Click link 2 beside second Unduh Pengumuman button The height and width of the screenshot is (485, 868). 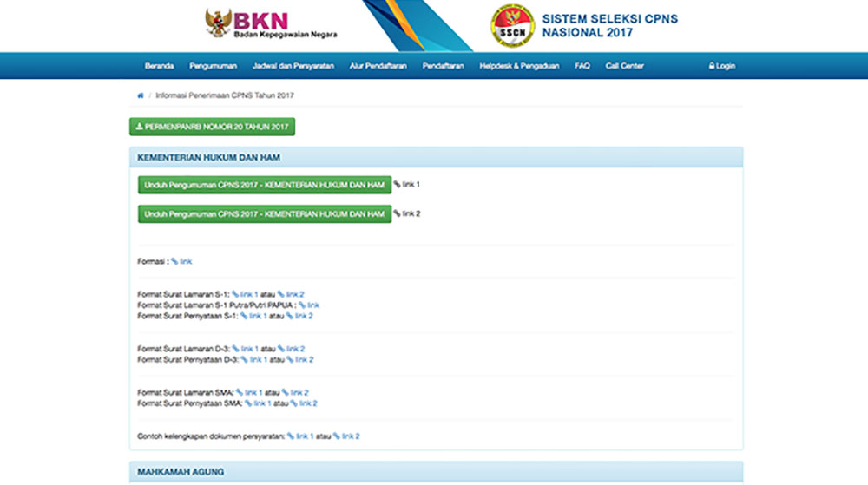(x=406, y=213)
